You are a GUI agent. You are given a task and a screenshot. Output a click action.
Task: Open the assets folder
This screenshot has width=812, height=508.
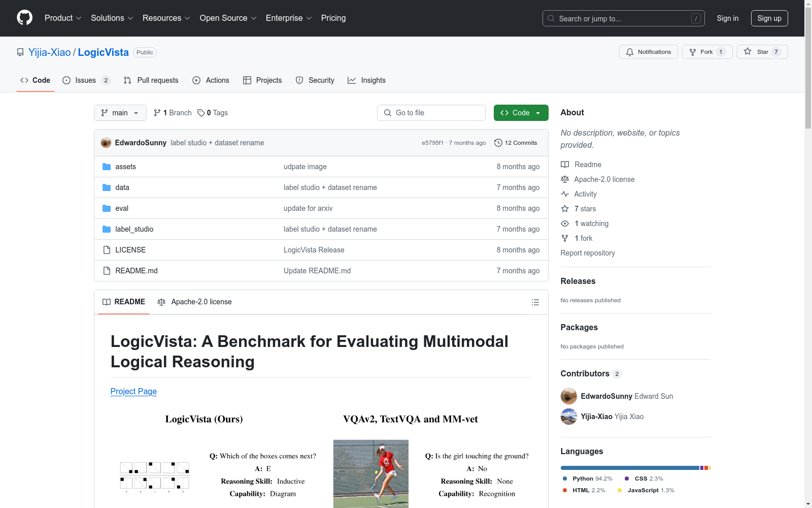(125, 167)
